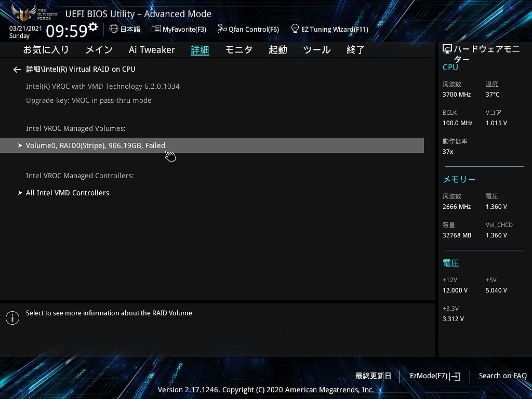The height and width of the screenshot is (399, 532).
Task: Click the 03/21/2021 date
Action: point(25,29)
